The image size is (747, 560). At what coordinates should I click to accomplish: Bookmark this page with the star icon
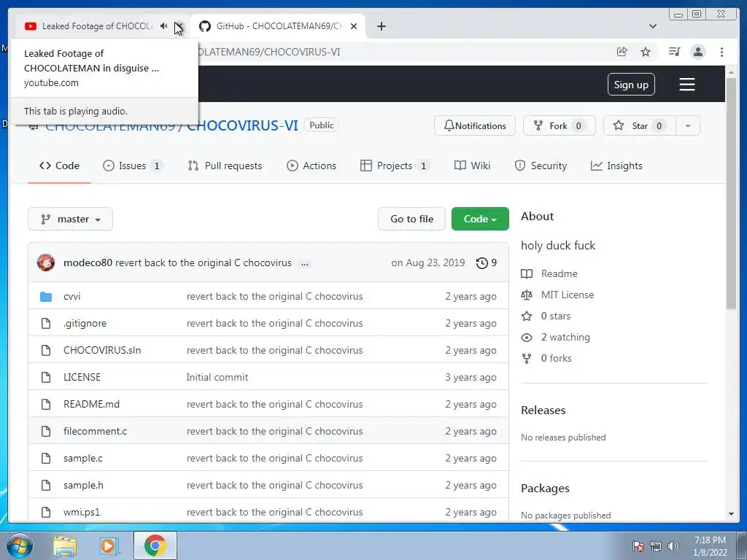pyautogui.click(x=646, y=52)
